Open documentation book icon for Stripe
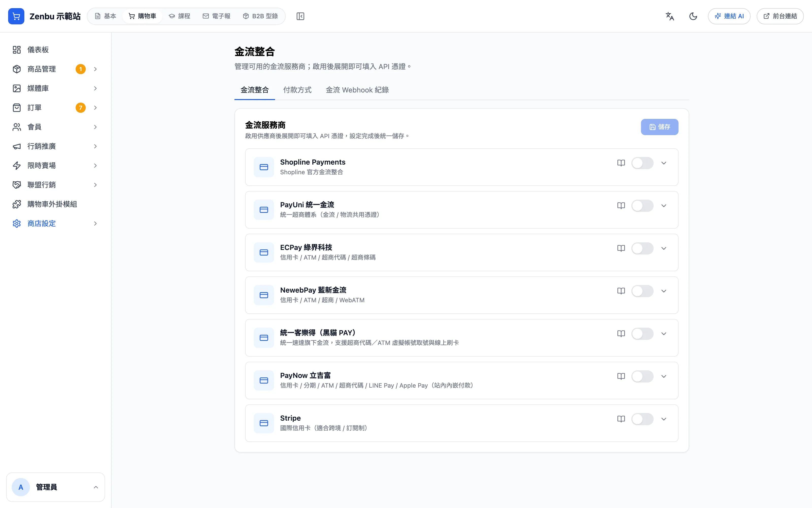The height and width of the screenshot is (508, 812). click(621, 419)
